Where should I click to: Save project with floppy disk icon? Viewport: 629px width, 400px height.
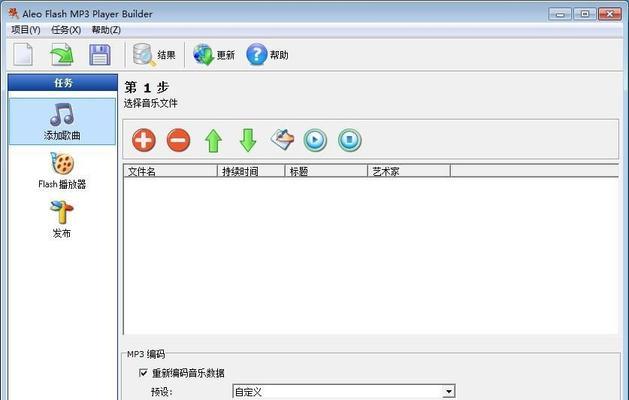click(x=99, y=55)
